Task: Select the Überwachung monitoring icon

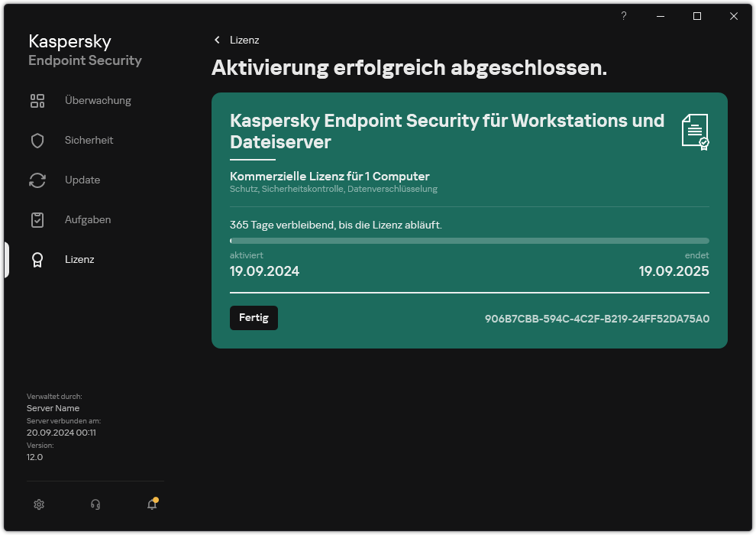Action: pos(37,100)
